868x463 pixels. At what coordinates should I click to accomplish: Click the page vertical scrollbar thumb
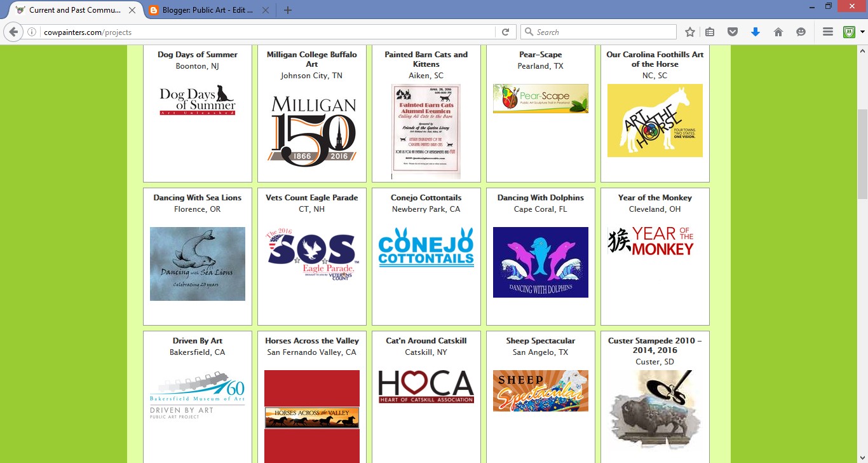pos(862,154)
